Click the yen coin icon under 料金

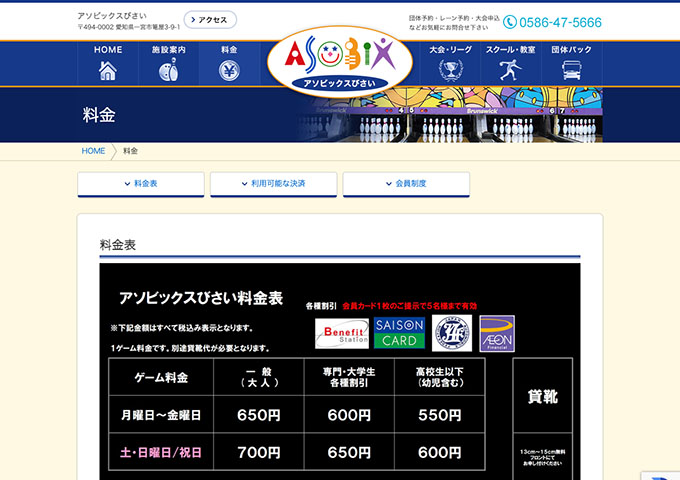pyautogui.click(x=229, y=71)
